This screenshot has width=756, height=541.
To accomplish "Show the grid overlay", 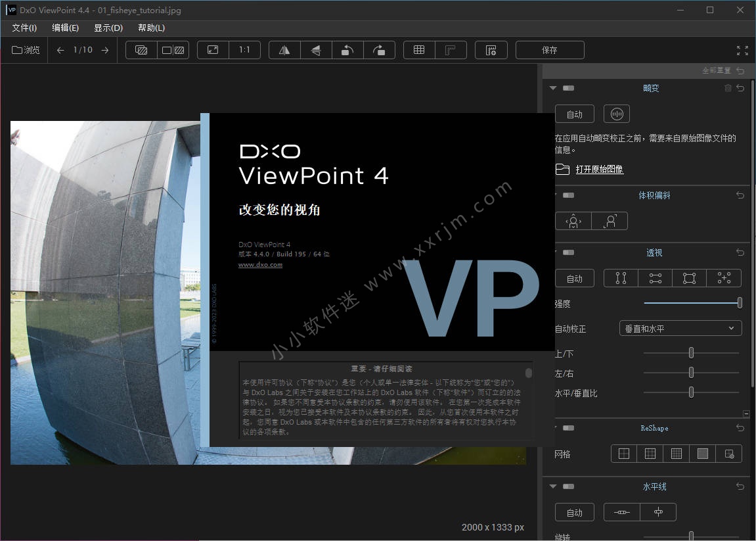I will coord(419,50).
